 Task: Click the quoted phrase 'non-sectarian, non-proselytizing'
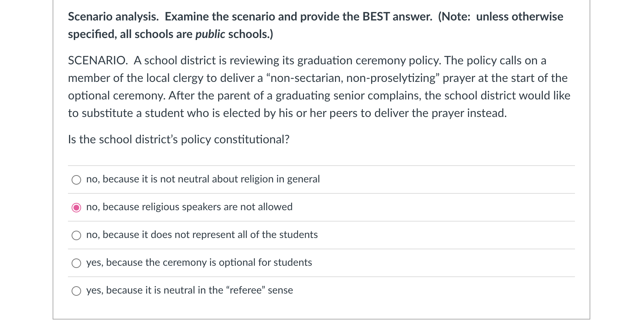pos(353,78)
